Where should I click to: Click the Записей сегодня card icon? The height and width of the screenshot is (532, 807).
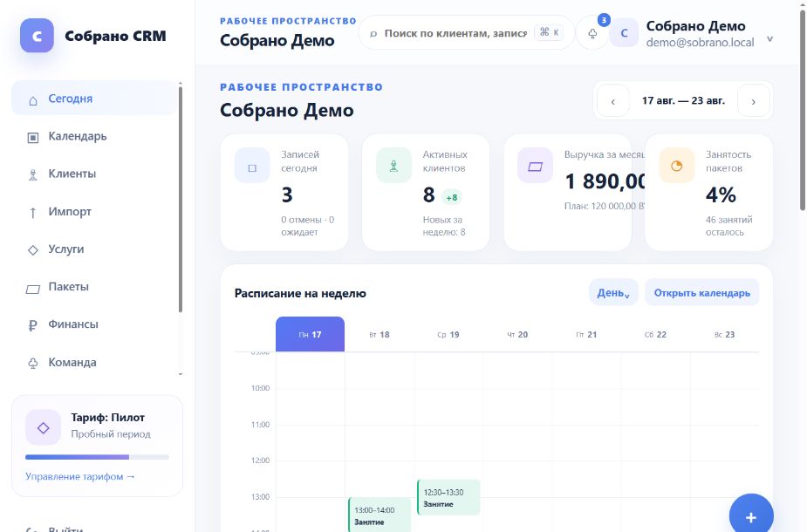pyautogui.click(x=252, y=166)
